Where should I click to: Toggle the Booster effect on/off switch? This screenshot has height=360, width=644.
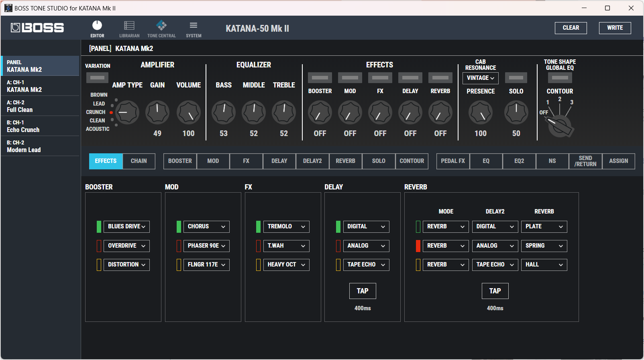coord(320,77)
